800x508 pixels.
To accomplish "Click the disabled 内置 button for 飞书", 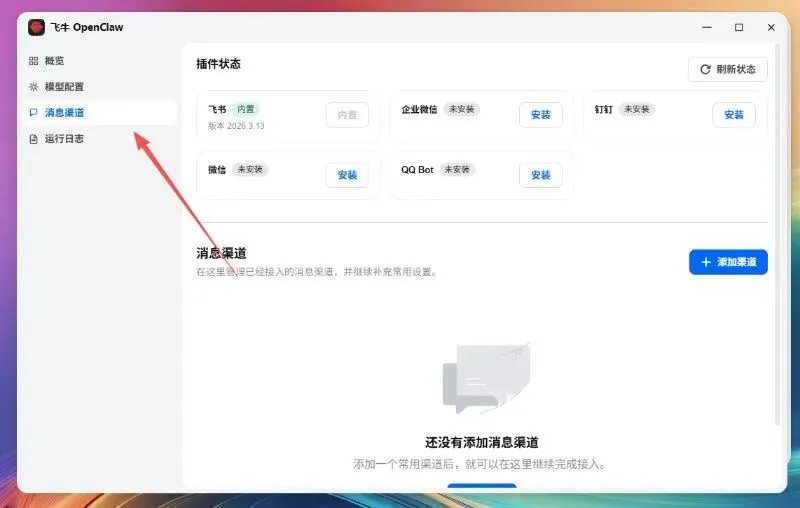I will pos(347,115).
